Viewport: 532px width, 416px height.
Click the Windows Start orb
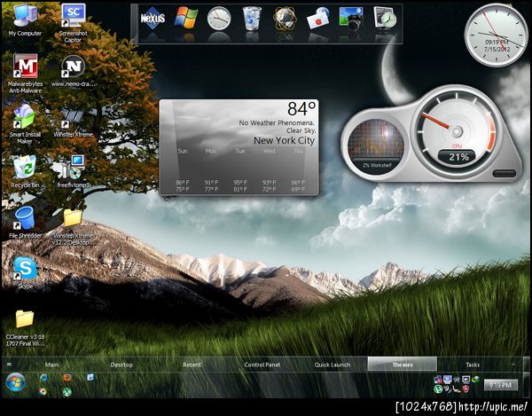(x=15, y=382)
